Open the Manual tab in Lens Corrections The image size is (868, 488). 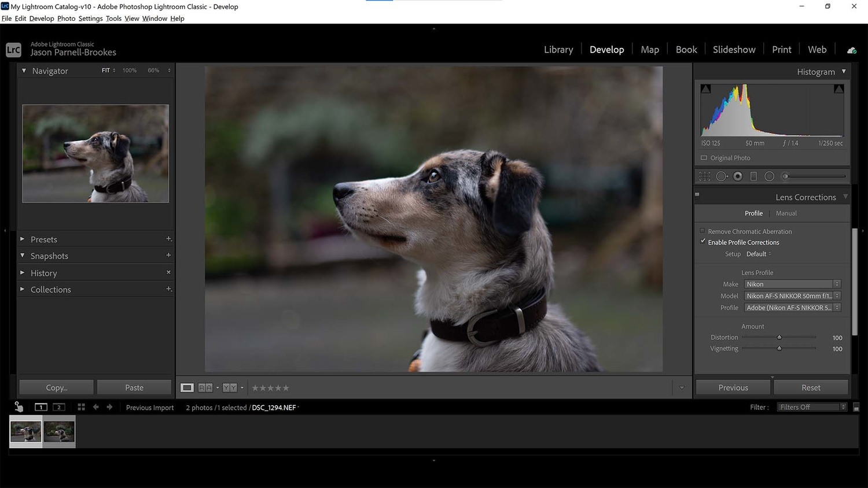pos(786,213)
